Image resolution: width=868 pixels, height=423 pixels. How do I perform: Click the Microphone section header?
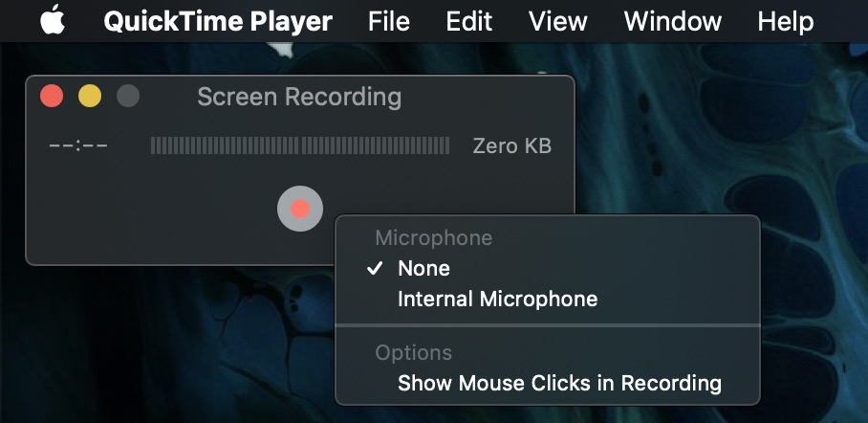[433, 238]
